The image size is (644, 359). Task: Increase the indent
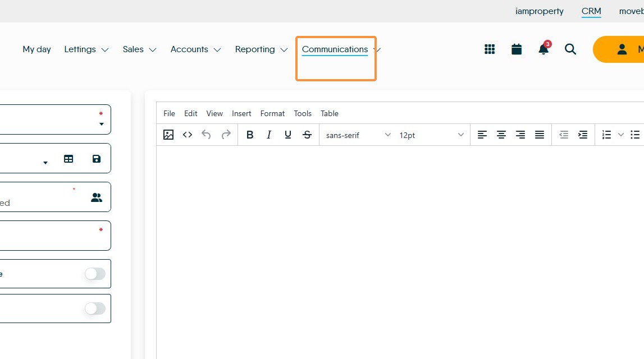tap(583, 135)
